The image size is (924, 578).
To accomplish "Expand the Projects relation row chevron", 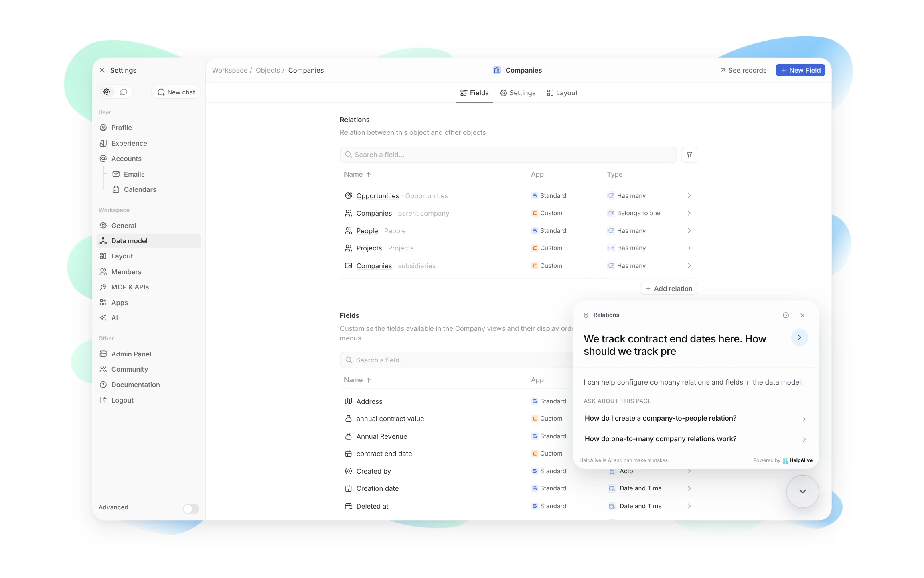I will [x=689, y=248].
